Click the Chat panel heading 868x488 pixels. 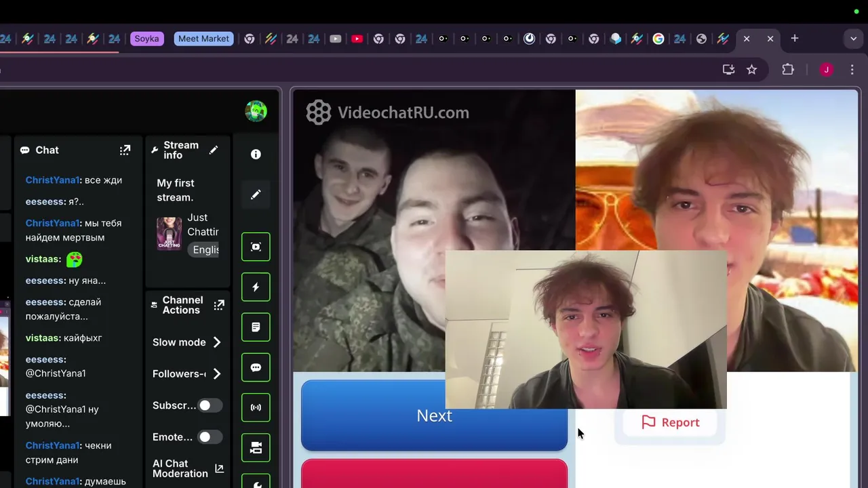47,150
